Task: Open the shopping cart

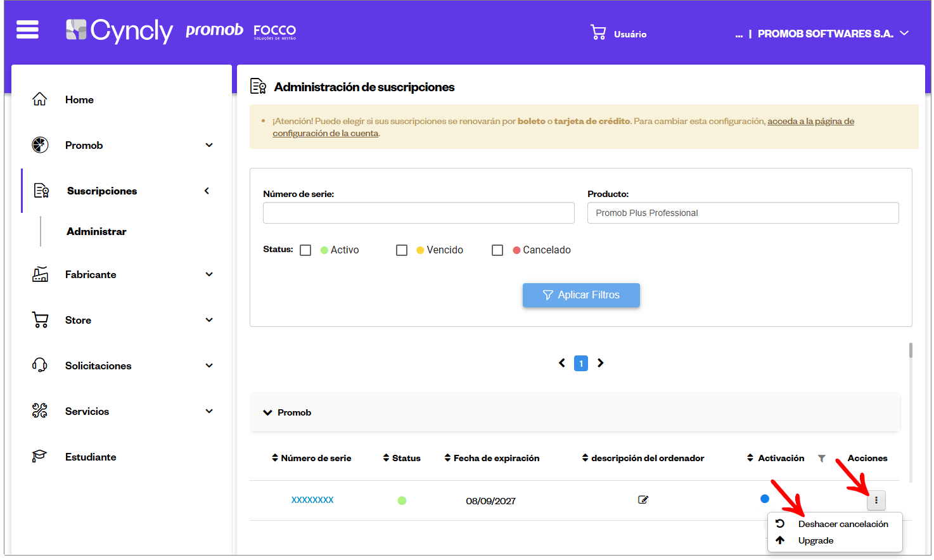Action: point(598,32)
